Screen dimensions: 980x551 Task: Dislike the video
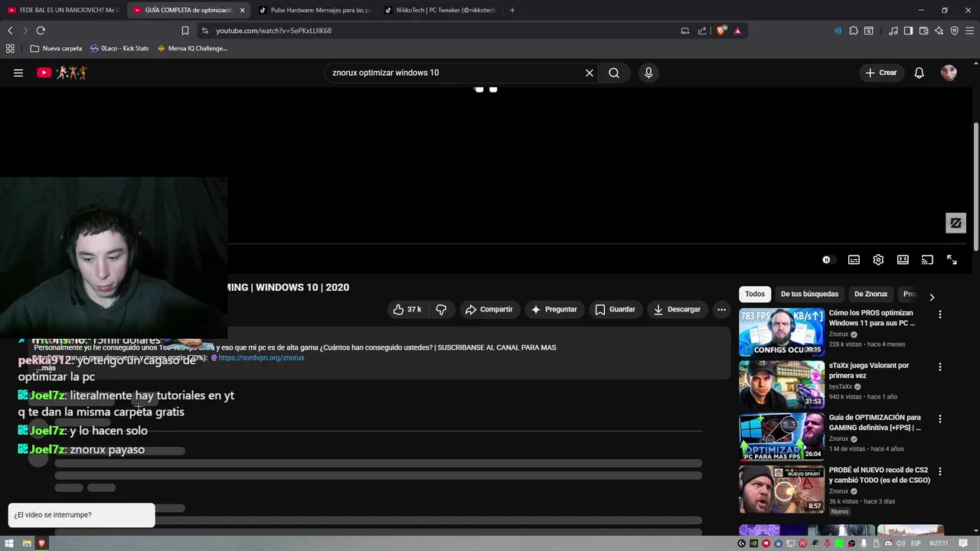(441, 309)
